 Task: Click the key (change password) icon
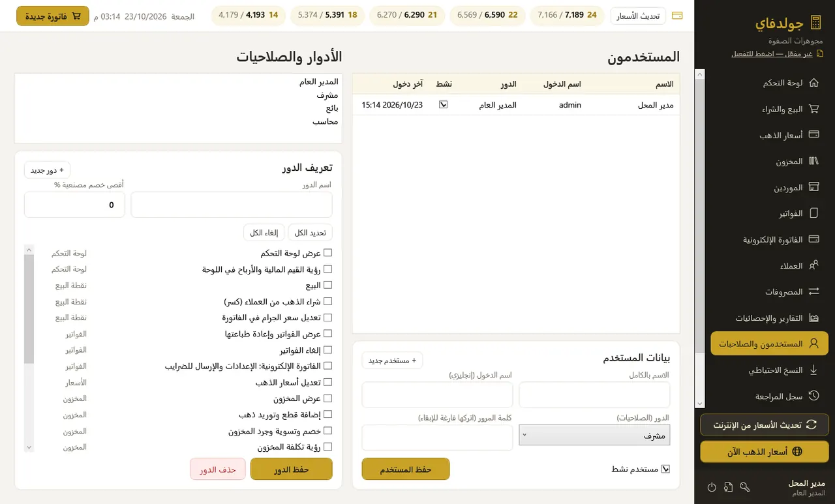(745, 487)
